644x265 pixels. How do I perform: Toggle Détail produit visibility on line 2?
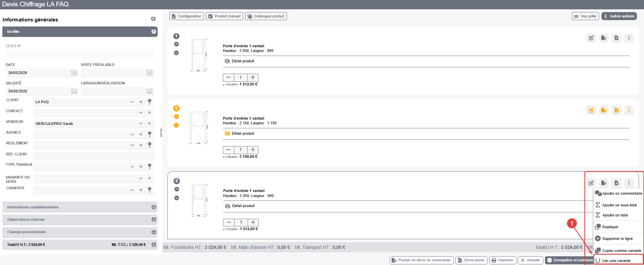(227, 133)
